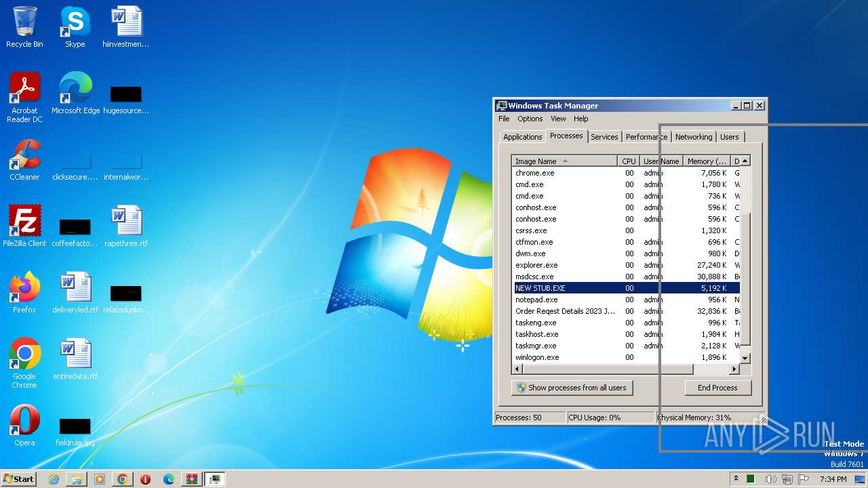Open the View menu in Task Manager
The height and width of the screenshot is (488, 868).
[x=558, y=119]
